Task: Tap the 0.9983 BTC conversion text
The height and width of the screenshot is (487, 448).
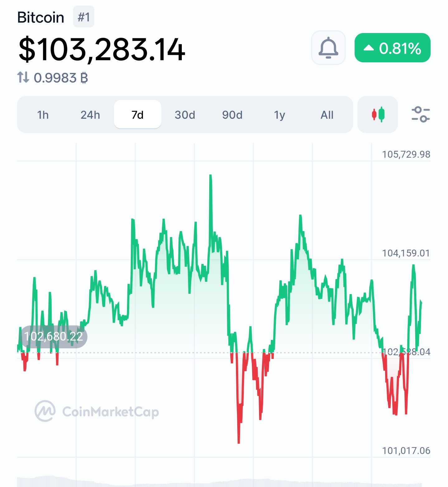Action: [61, 78]
